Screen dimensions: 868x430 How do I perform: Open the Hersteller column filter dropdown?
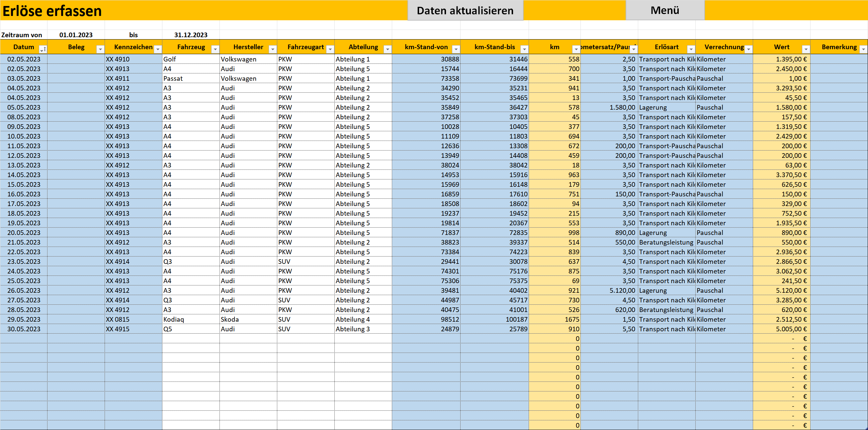[273, 50]
